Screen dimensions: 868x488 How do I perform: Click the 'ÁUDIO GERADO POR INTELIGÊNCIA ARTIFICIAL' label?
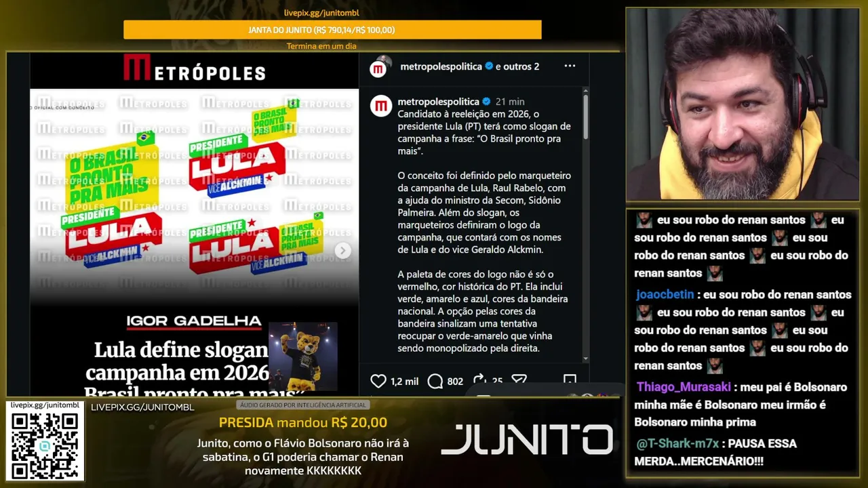pos(302,405)
